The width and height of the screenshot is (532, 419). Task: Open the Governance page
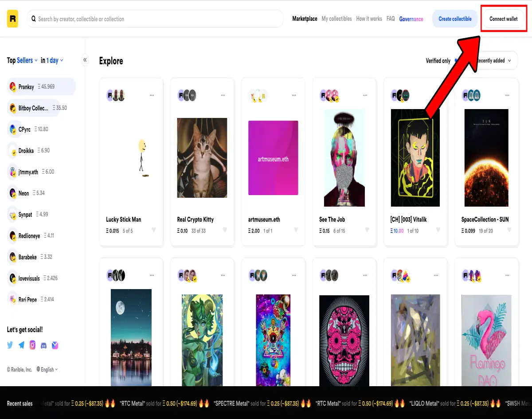(x=411, y=19)
